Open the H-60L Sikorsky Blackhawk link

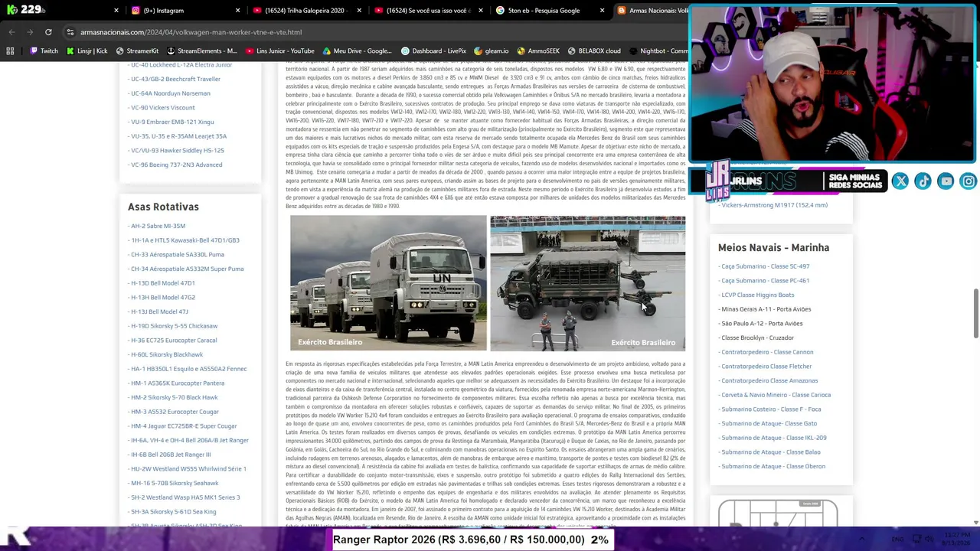click(167, 354)
